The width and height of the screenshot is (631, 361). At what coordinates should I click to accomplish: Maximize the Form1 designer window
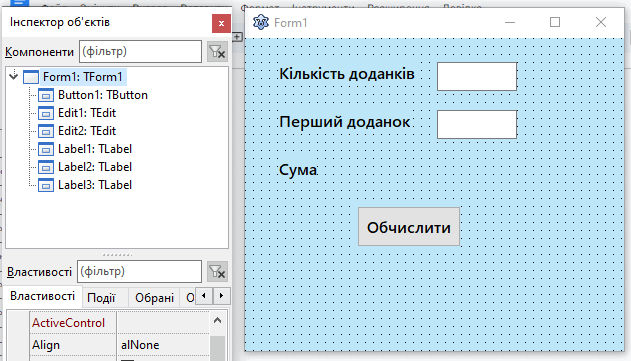555,22
